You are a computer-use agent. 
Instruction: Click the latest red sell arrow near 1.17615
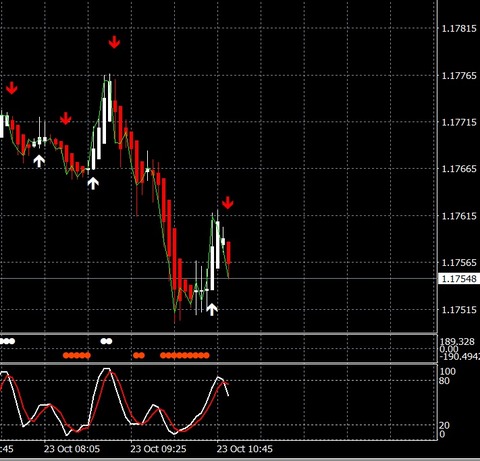228,203
